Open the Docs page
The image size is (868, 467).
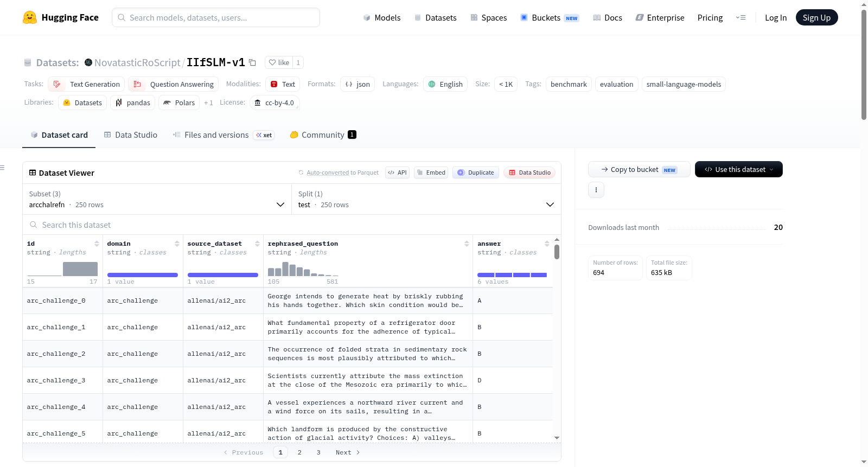point(607,17)
